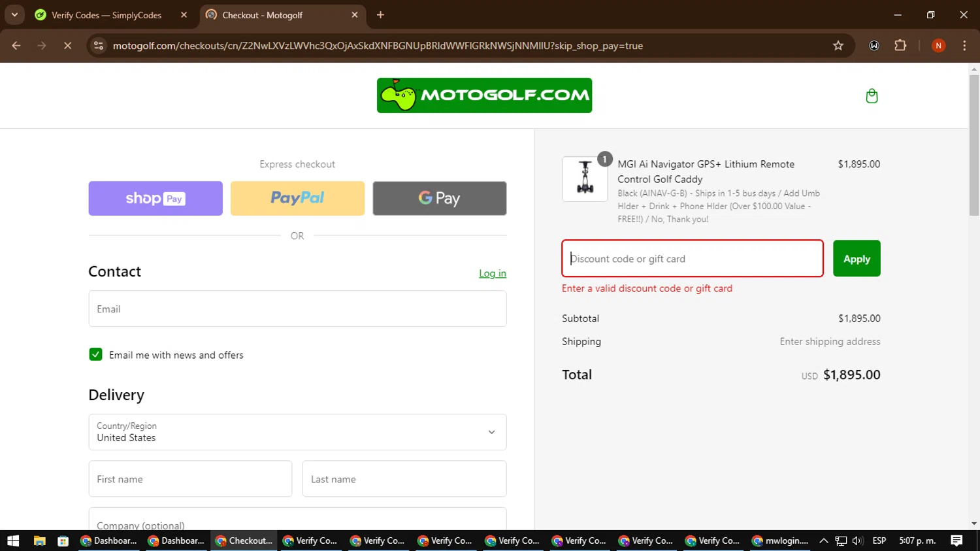Open the volume control in system tray

858,541
